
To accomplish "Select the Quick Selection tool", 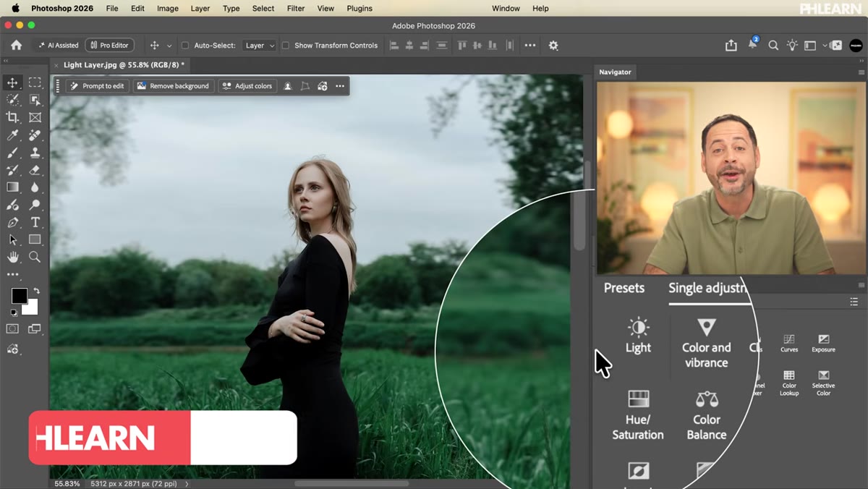I will point(12,100).
